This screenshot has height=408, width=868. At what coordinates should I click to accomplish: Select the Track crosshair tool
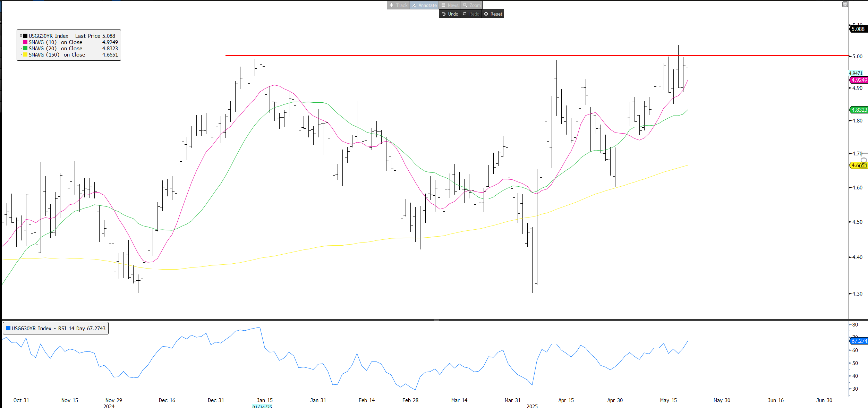[x=398, y=5]
